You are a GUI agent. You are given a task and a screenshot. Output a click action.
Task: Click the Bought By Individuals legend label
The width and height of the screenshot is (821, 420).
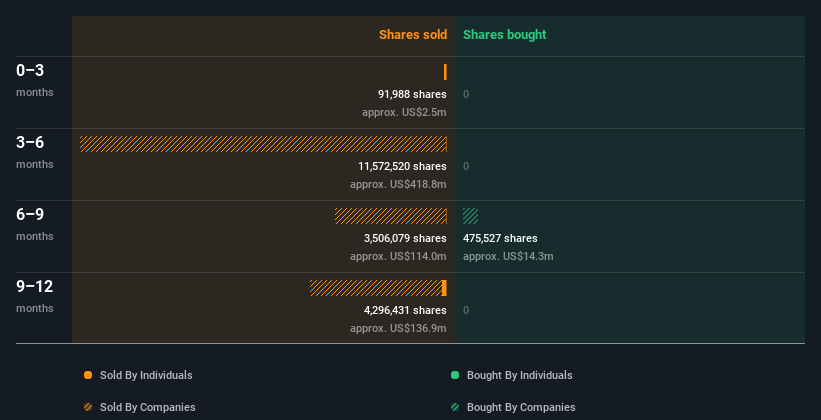click(519, 375)
